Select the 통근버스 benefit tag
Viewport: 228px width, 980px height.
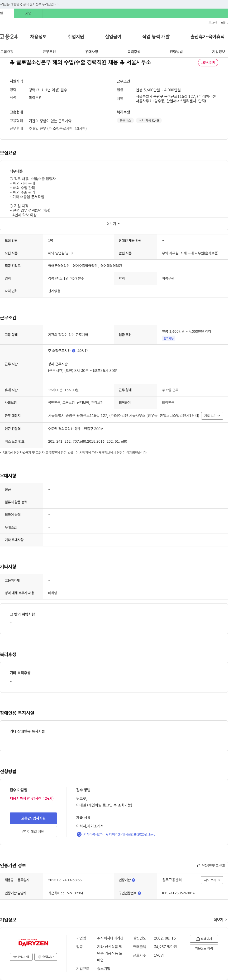pos(125,120)
